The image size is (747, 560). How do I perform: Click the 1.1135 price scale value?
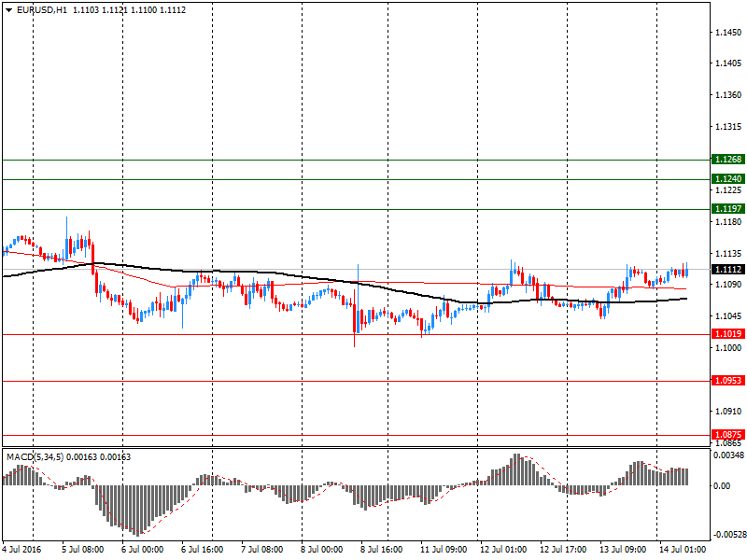[728, 253]
